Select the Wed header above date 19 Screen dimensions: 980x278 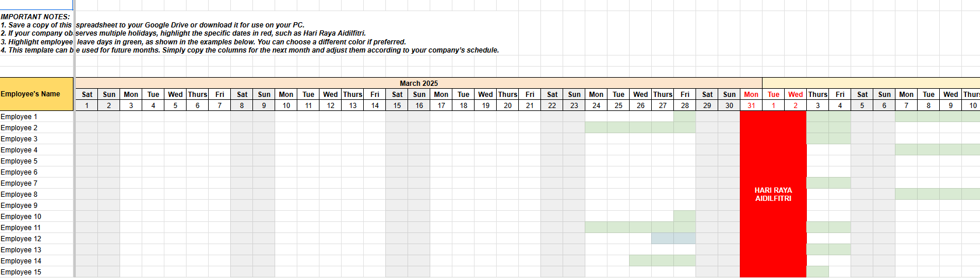coord(486,95)
